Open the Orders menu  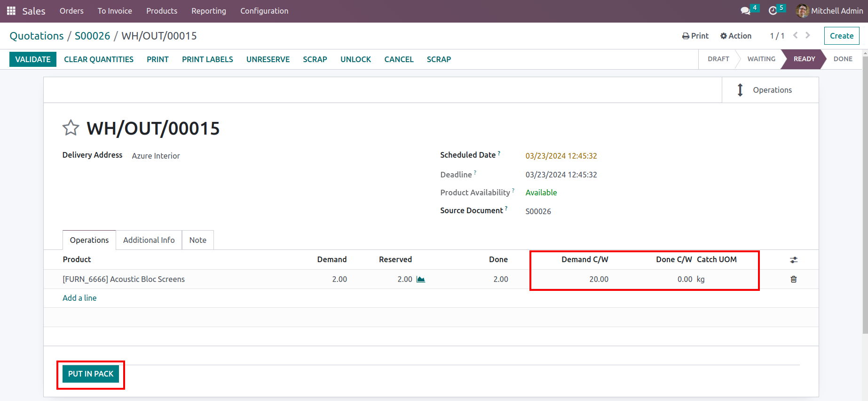click(x=71, y=11)
